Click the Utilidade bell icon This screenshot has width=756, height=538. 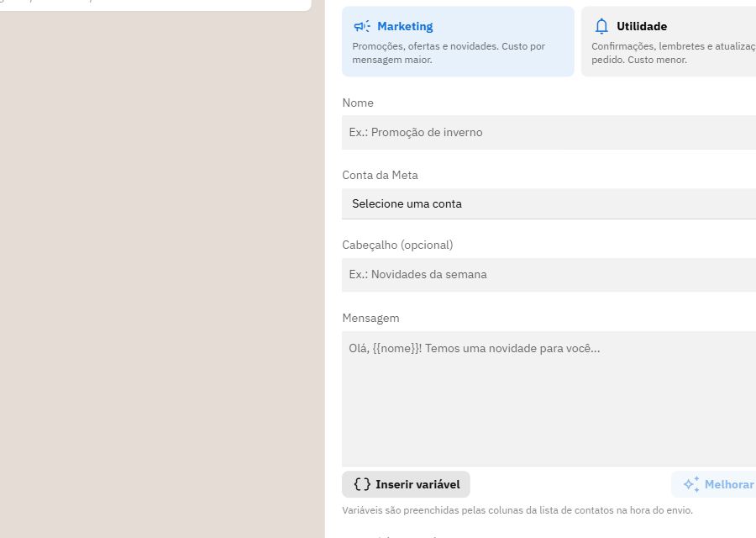[x=601, y=26]
